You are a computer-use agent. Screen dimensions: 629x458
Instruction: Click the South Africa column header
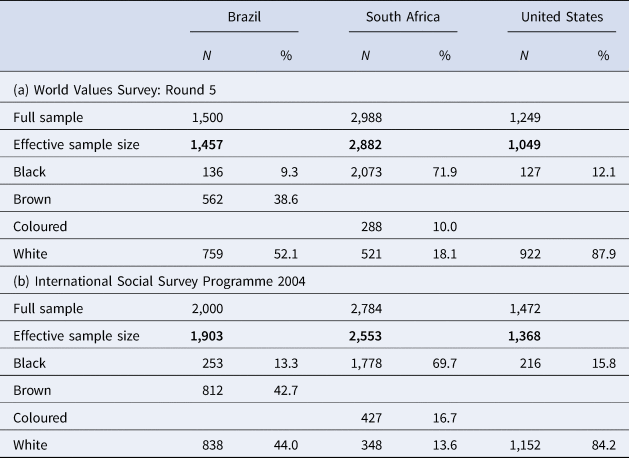tap(403, 16)
